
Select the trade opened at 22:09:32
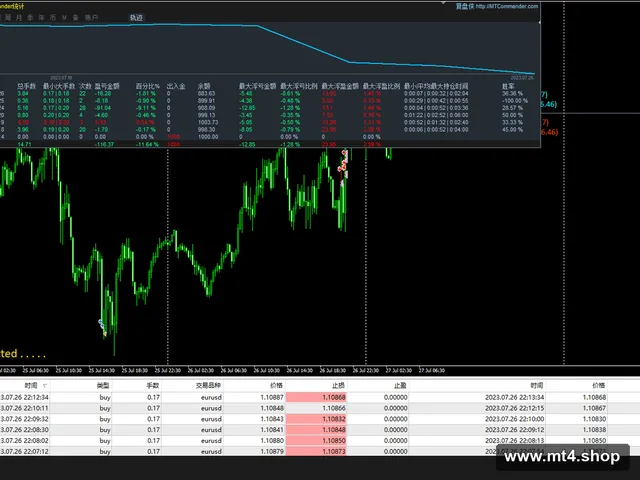pyautogui.click(x=320, y=419)
